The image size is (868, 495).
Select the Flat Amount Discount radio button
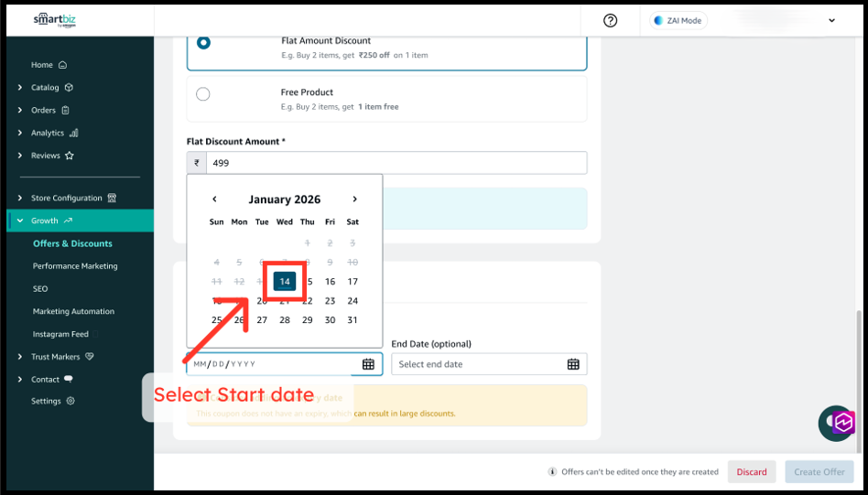click(x=203, y=42)
